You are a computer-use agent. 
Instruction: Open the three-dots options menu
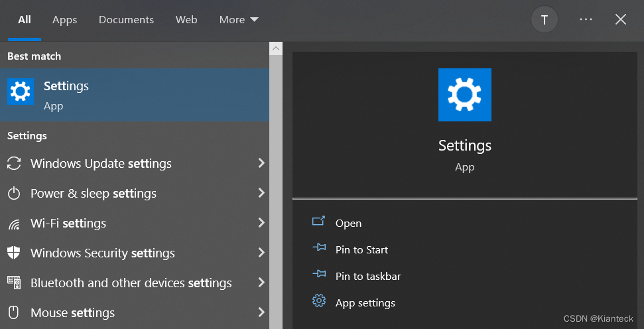point(586,19)
